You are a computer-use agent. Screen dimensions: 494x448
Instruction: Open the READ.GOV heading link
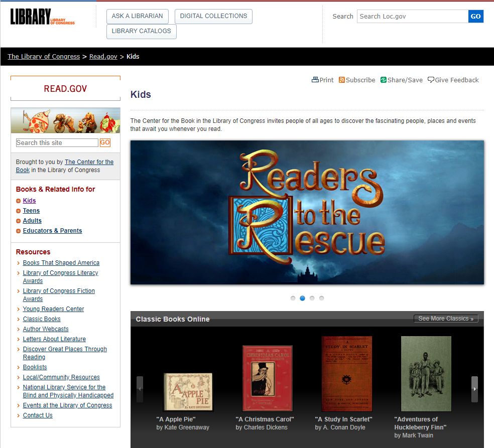click(66, 89)
